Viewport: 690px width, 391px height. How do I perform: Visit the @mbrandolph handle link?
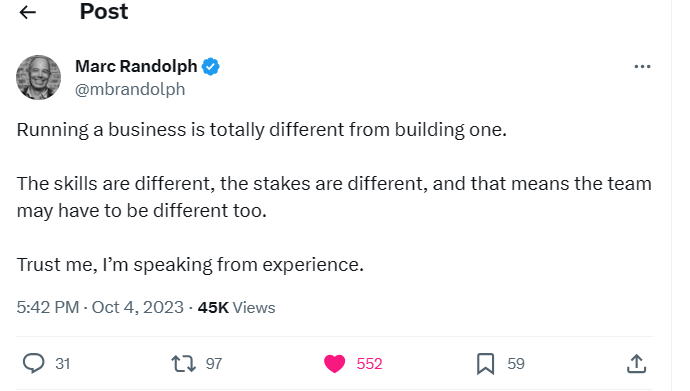[130, 89]
